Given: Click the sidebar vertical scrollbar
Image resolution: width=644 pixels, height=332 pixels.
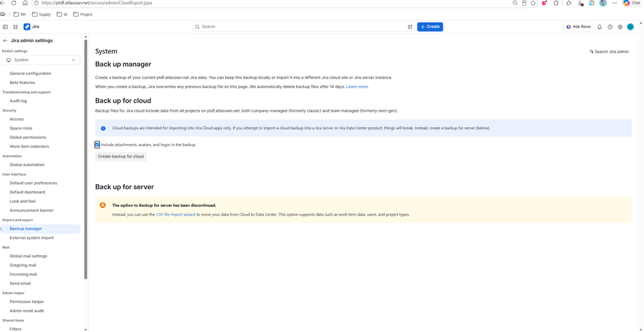Looking at the screenshot, I should pos(86,160).
